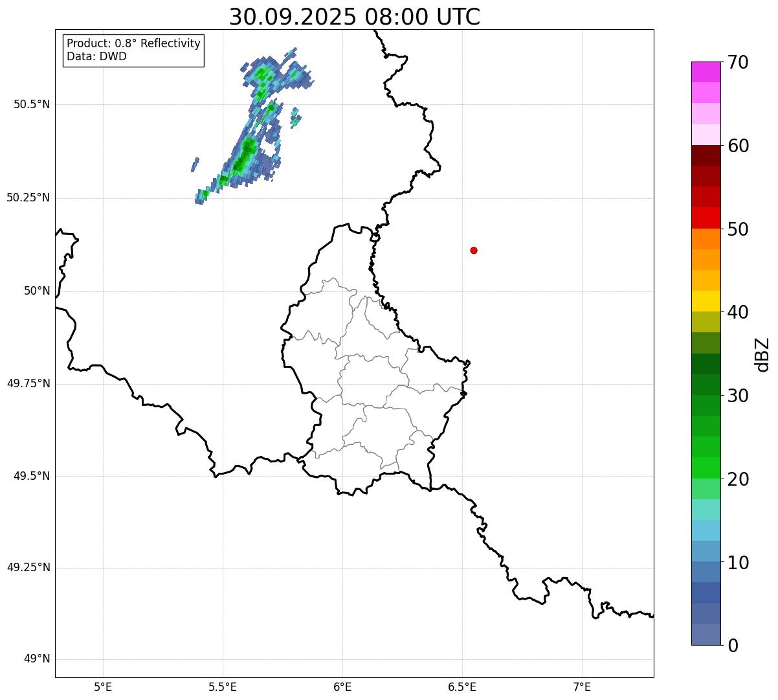Screen dimensions: 778x700
Task: Click the longitude label 5.5°E
Action: click(x=223, y=686)
